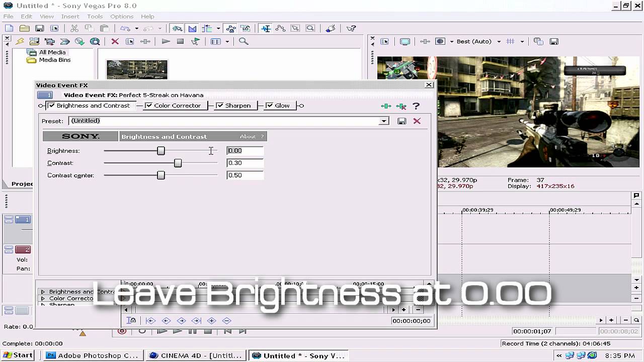
Task: Open the Options menu
Action: pyautogui.click(x=122, y=17)
